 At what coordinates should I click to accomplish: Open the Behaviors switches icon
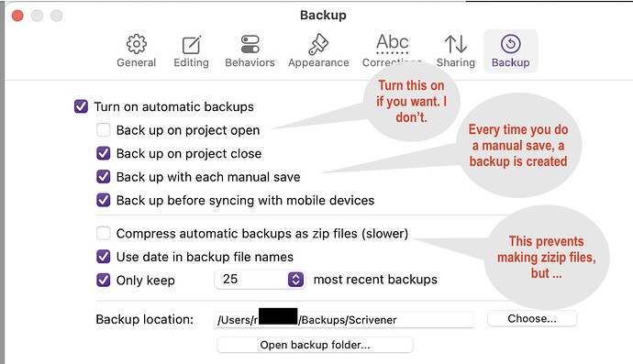coord(250,44)
